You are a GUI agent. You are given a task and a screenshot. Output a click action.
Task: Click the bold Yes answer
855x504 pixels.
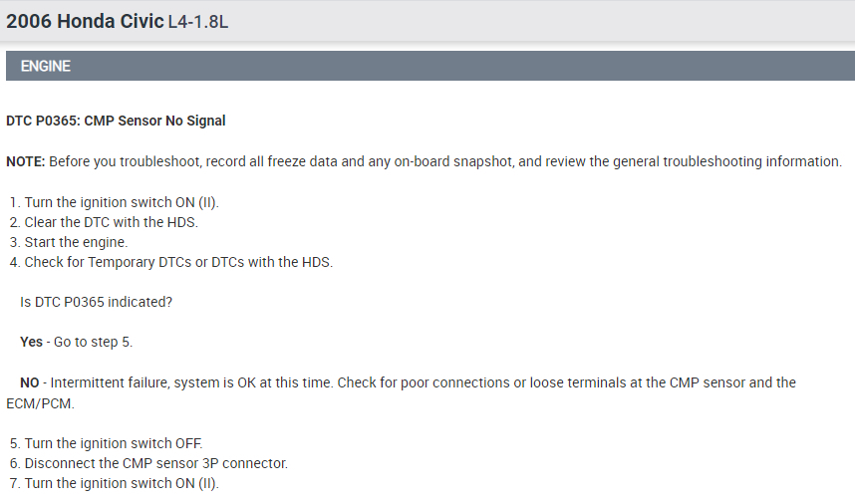(x=31, y=342)
